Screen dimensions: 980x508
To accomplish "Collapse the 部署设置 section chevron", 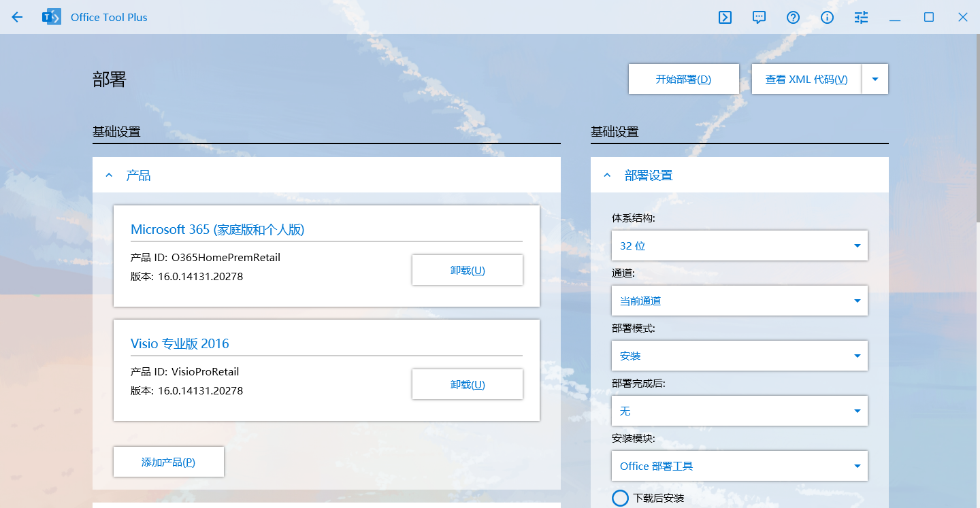I will tap(607, 175).
